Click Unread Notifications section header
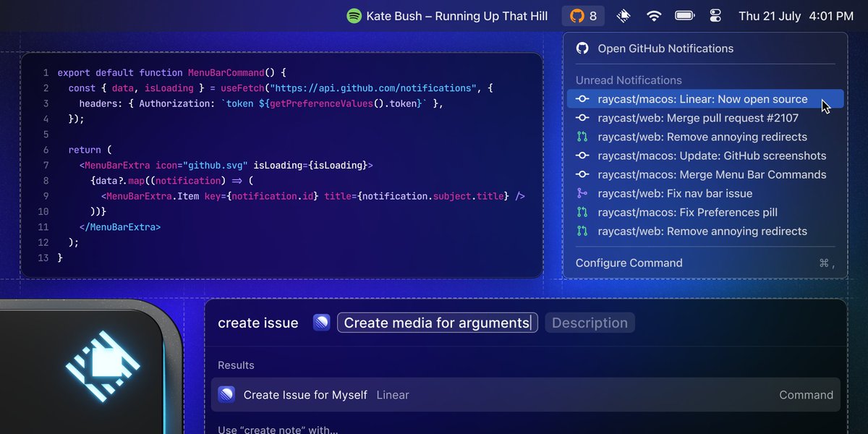 [629, 80]
